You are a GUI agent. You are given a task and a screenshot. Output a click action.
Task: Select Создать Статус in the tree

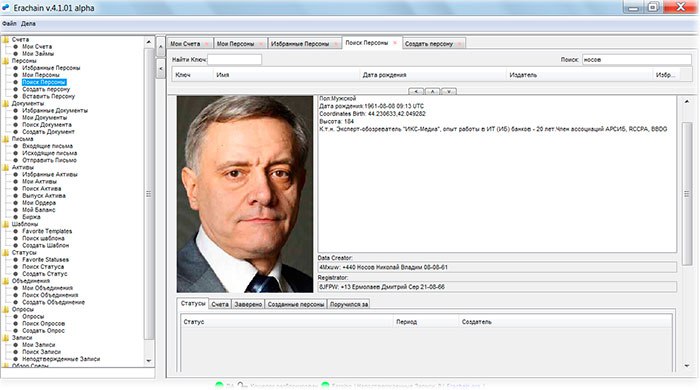(x=45, y=274)
